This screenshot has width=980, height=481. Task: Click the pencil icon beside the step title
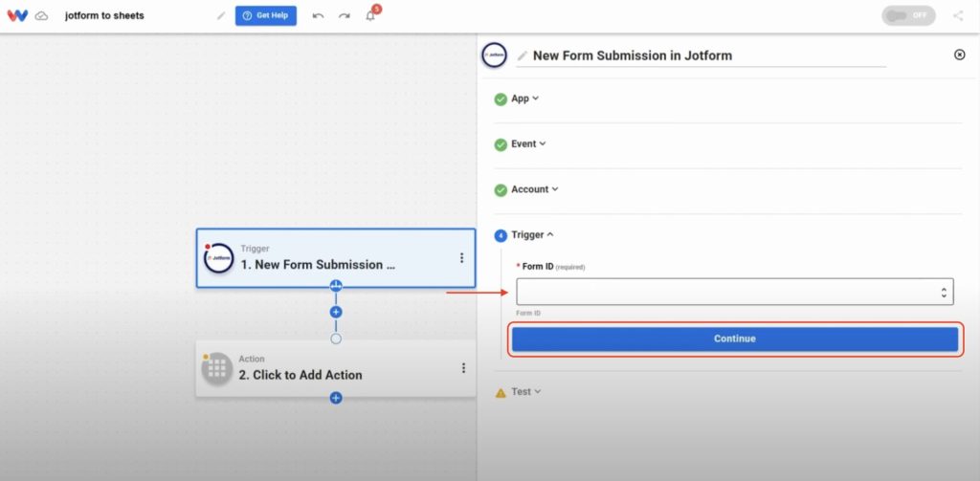[x=523, y=55]
